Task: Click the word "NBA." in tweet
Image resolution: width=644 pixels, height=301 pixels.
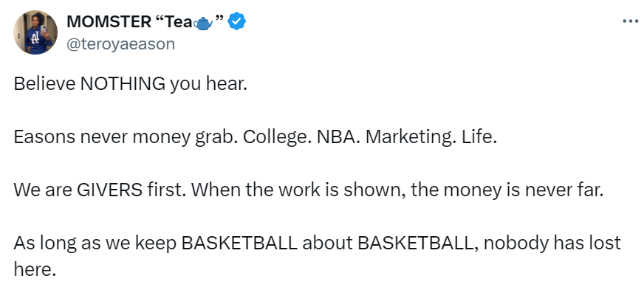Action: click(304, 137)
